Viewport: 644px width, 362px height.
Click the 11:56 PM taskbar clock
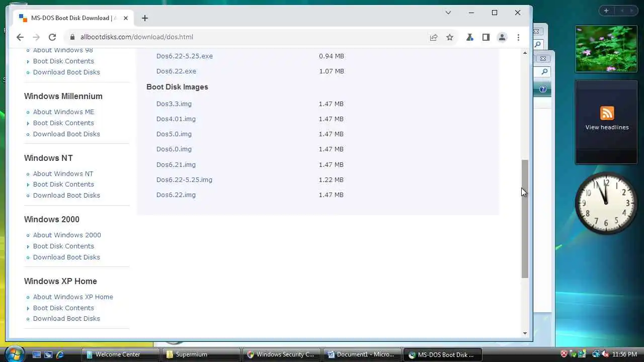pyautogui.click(x=624, y=354)
